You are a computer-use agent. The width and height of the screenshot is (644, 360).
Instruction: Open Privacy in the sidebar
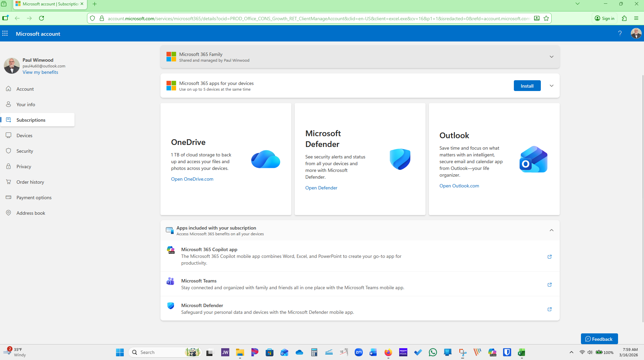[37, 167]
